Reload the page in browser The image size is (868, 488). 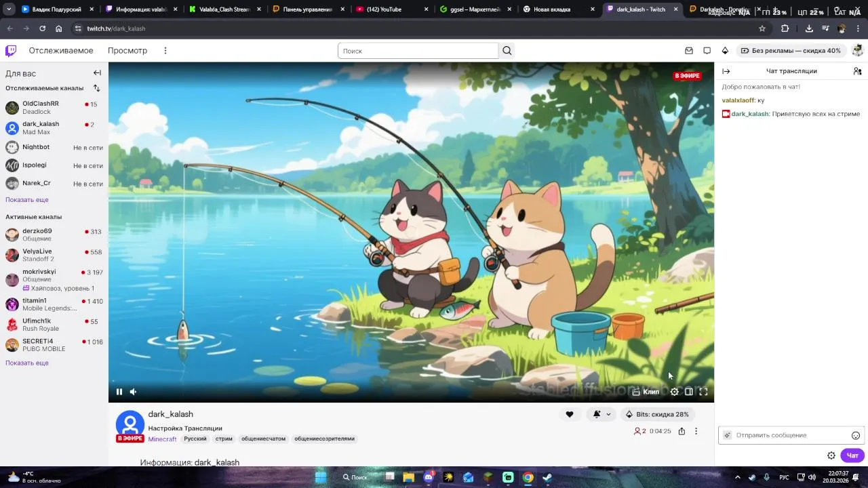pyautogui.click(x=42, y=28)
